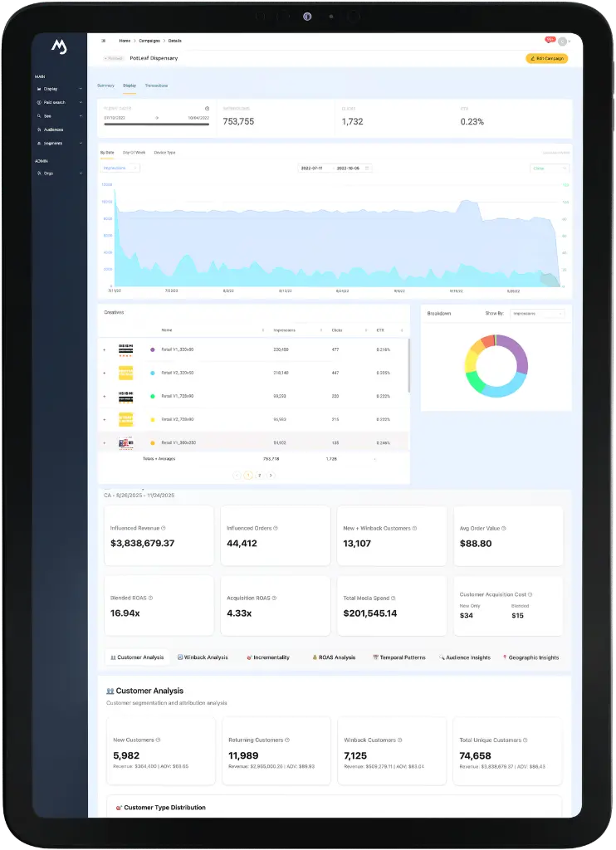The width and height of the screenshot is (616, 850).
Task: Select page 1 of creatives
Action: [x=248, y=476]
